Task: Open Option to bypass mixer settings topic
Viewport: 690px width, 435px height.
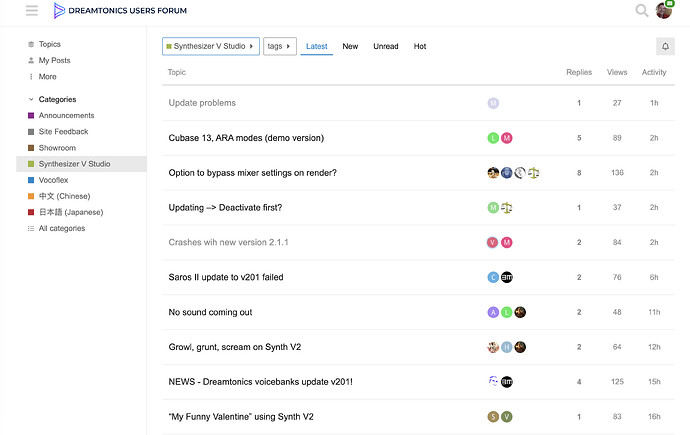Action: coord(252,173)
